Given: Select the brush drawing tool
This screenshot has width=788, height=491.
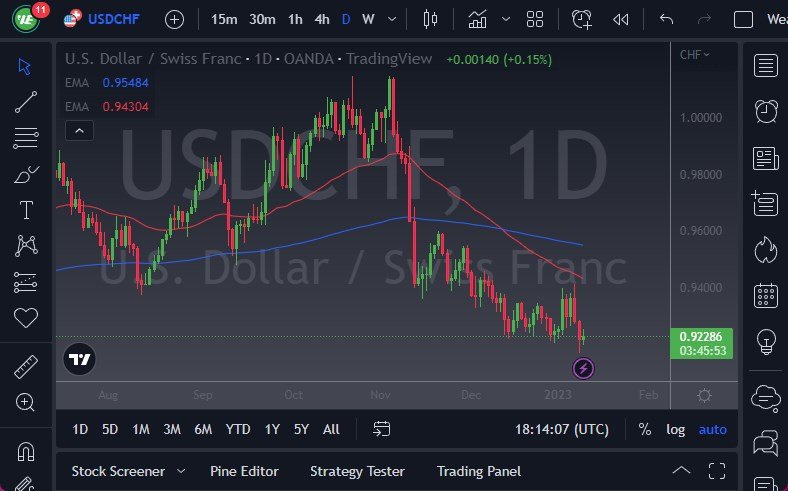Looking at the screenshot, I should click(x=26, y=174).
